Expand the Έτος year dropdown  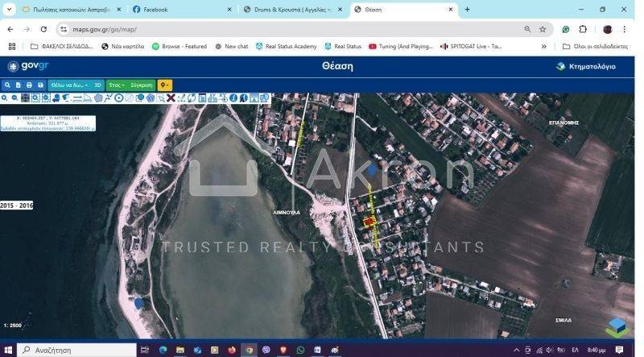(x=117, y=85)
